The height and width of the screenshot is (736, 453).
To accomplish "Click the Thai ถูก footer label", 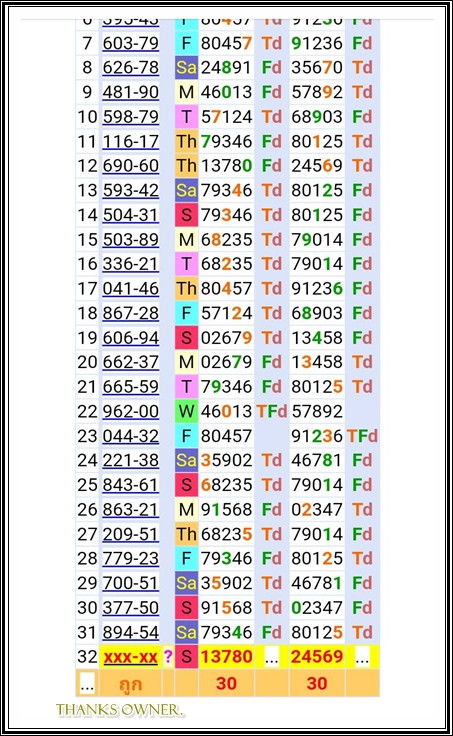I will pyautogui.click(x=130, y=684).
